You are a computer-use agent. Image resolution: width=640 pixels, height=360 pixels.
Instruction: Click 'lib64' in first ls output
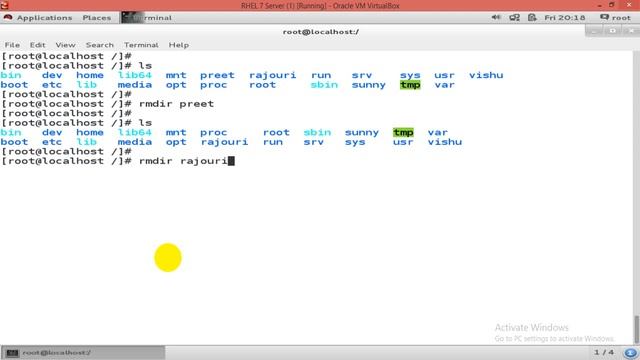coord(135,75)
